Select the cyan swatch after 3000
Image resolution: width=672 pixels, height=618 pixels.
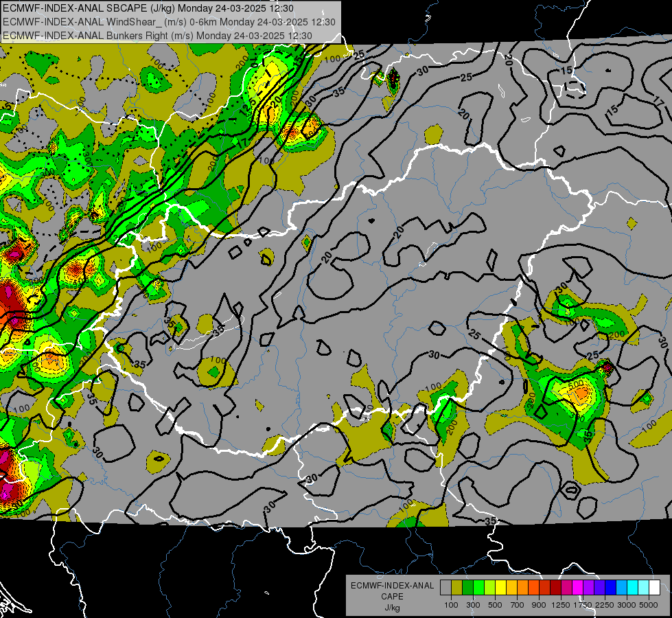coord(633,588)
